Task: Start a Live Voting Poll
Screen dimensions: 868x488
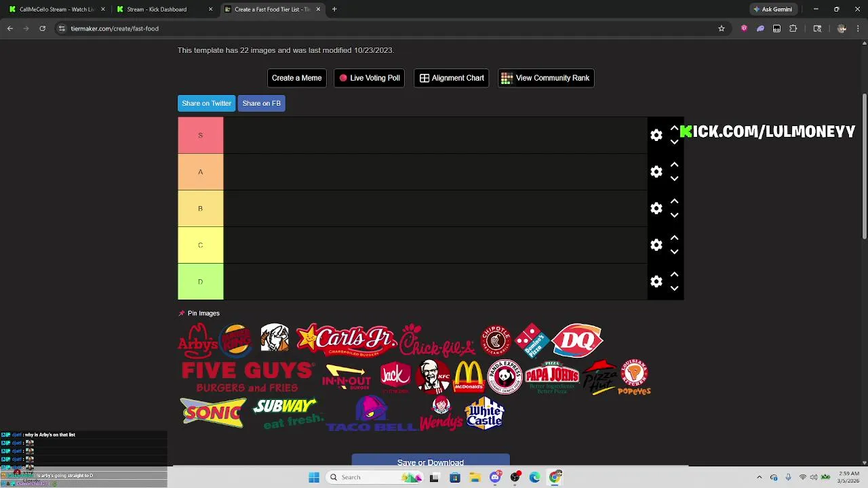Action: 370,78
